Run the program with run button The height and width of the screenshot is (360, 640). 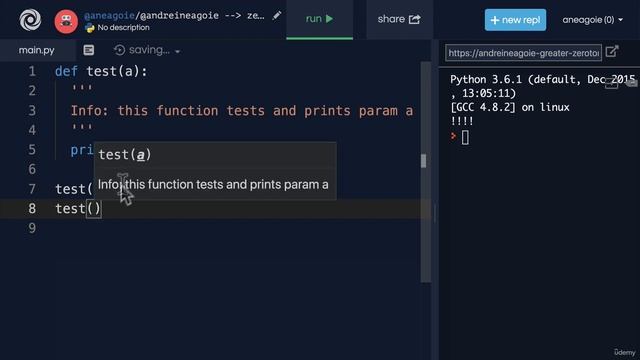[x=320, y=19]
